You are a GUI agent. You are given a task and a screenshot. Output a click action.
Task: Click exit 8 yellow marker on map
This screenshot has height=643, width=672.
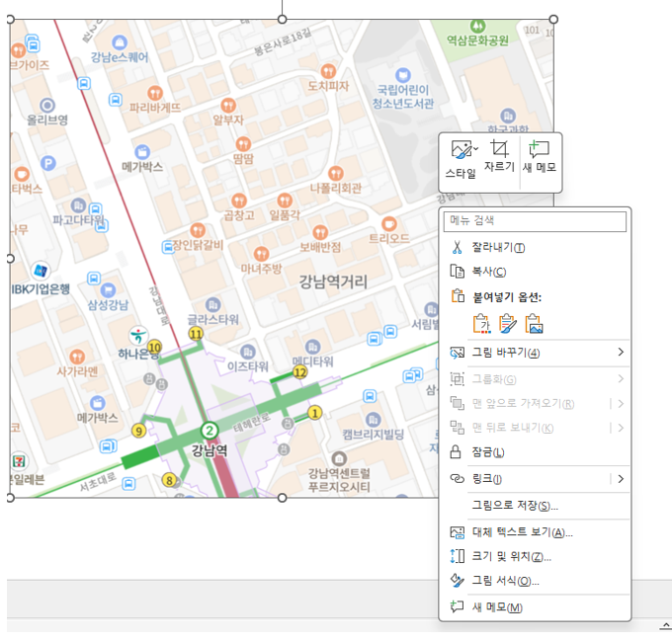pos(170,480)
